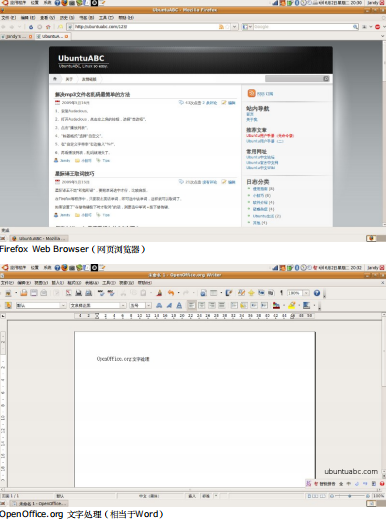
Task: Click the home icon in UbuntuABC navigation bar
Action: click(55, 79)
